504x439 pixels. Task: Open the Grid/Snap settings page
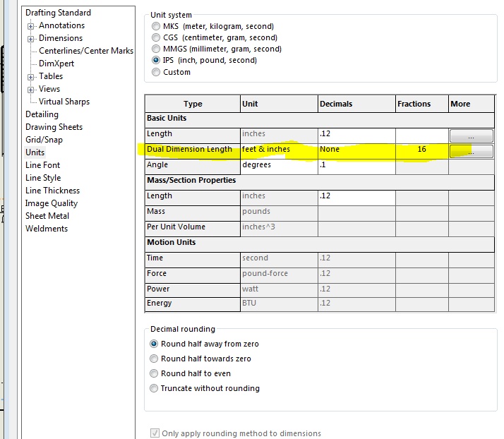coord(44,140)
